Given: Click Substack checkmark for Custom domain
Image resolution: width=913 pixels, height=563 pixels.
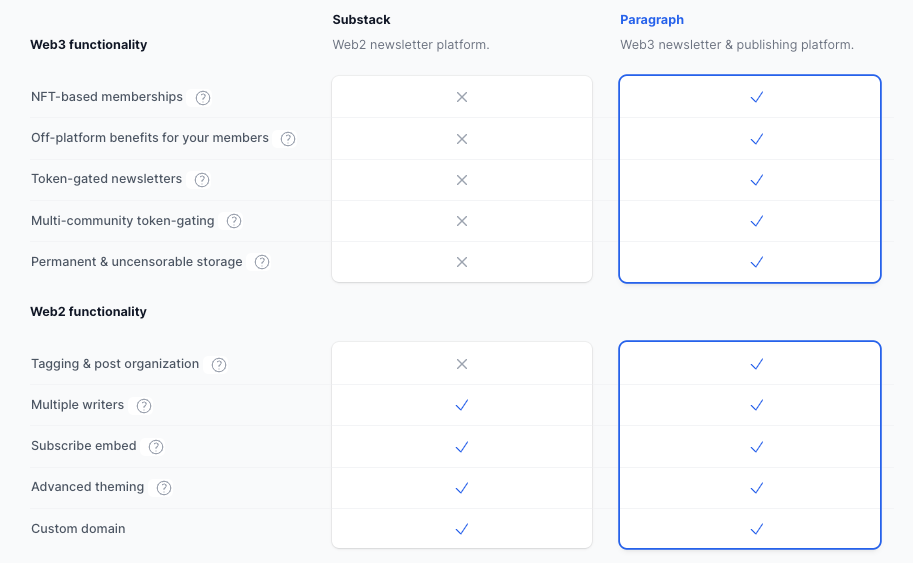Looking at the screenshot, I should pyautogui.click(x=462, y=529).
